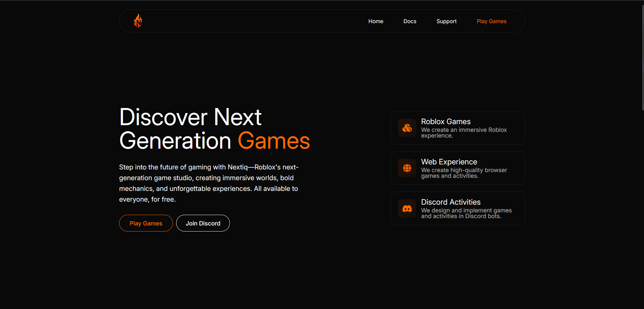Select orange Play Games in the navbar
This screenshot has height=309, width=644.
click(491, 21)
